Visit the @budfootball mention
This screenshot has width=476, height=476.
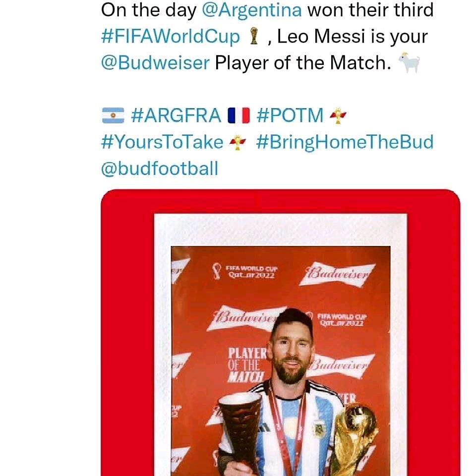tap(159, 169)
